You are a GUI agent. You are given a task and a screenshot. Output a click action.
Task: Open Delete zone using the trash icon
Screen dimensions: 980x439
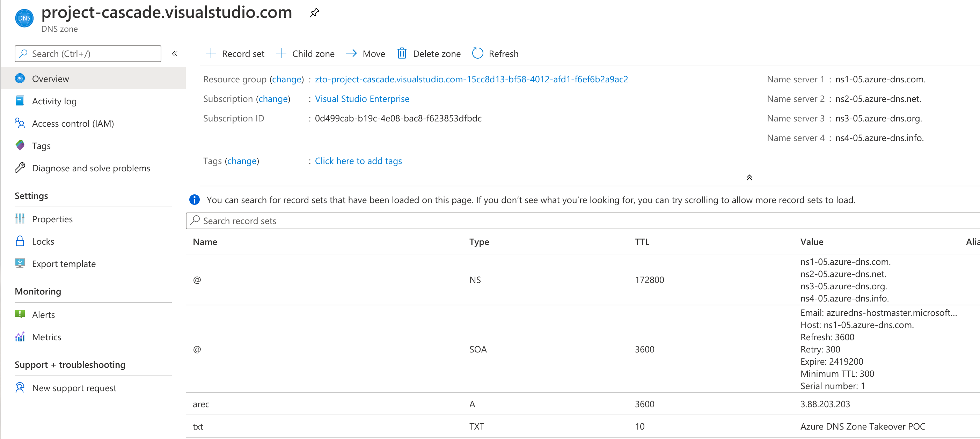click(x=402, y=54)
